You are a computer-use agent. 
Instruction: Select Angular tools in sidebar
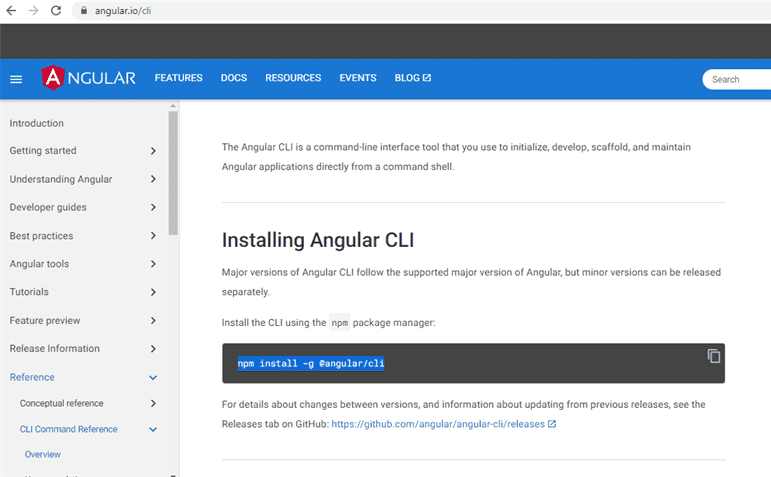[39, 264]
